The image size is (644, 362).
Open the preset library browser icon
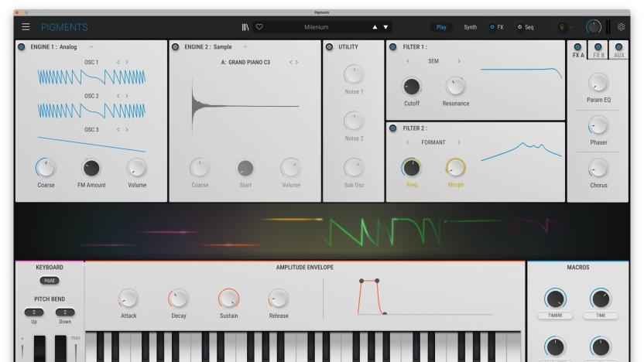pyautogui.click(x=245, y=27)
